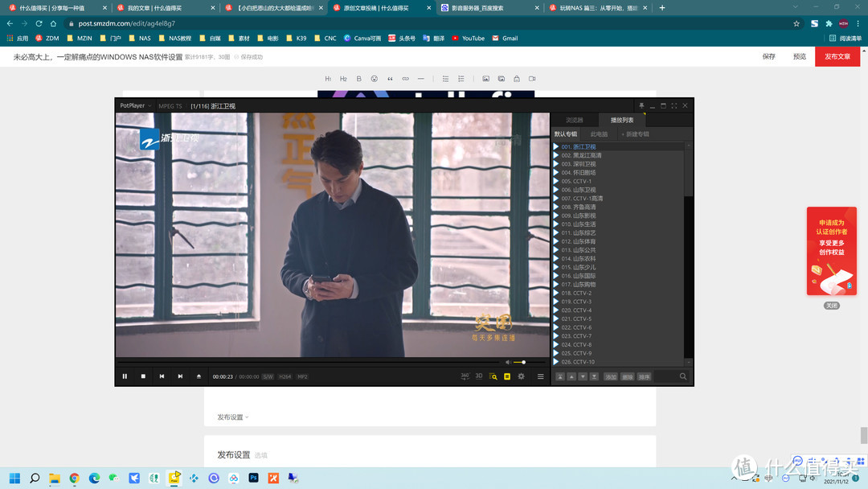The image size is (868, 489).
Task: Toggle bold formatting in the article editor
Action: tap(358, 78)
